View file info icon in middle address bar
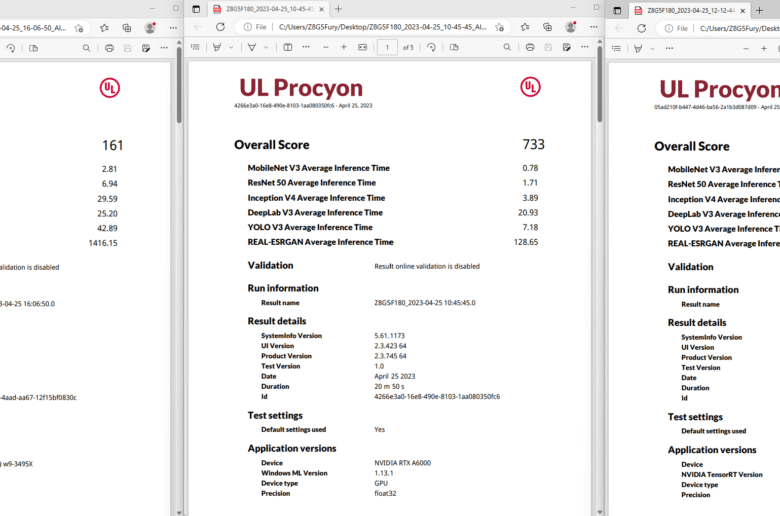The width and height of the screenshot is (780, 516). coord(256,27)
